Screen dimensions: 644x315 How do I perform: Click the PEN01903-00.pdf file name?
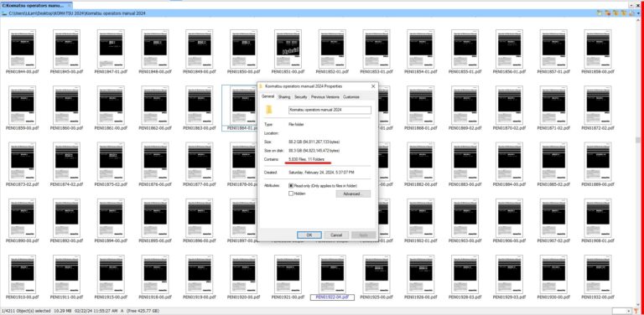pyautogui.click(x=465, y=240)
